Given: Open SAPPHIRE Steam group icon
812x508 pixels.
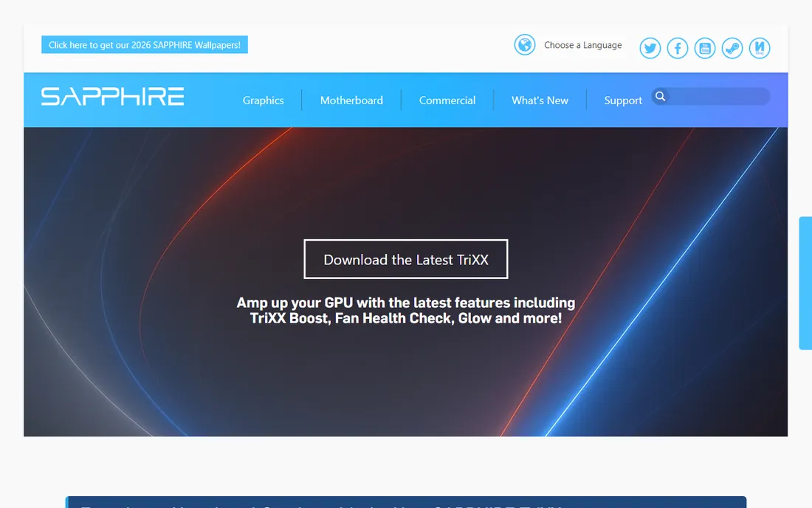Looking at the screenshot, I should (x=732, y=48).
